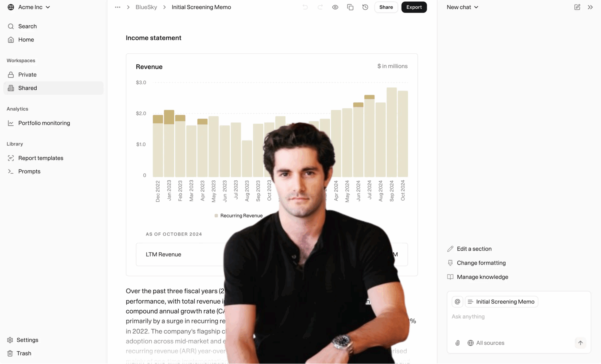Screen dimensions: 601x364
Task: Click the undo arrow icon
Action: pyautogui.click(x=305, y=7)
